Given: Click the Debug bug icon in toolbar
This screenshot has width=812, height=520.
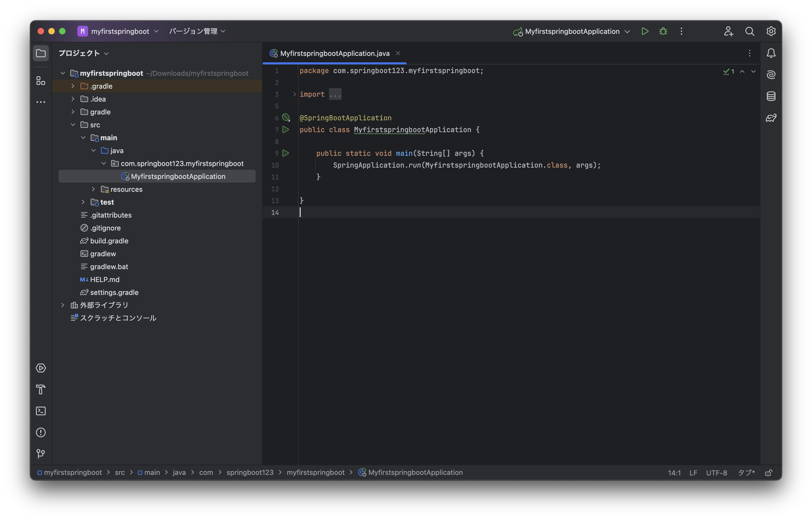Looking at the screenshot, I should point(663,31).
